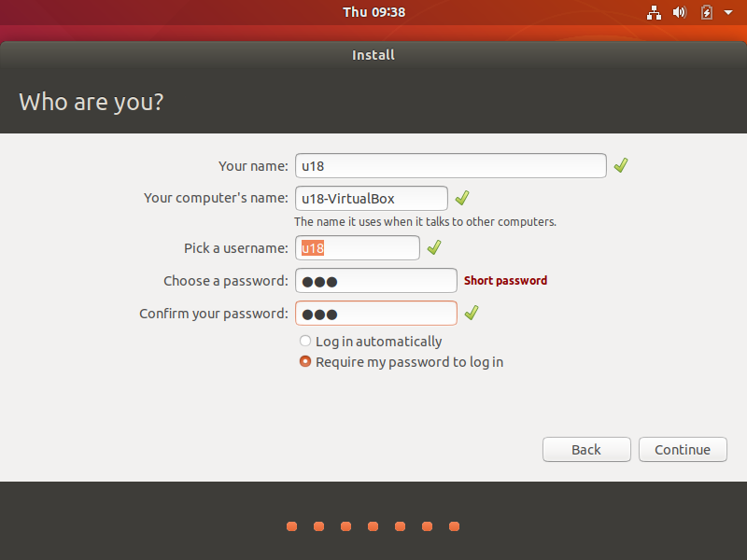The image size is (747, 560).
Task: Click the network connection icon in top bar
Action: click(654, 12)
